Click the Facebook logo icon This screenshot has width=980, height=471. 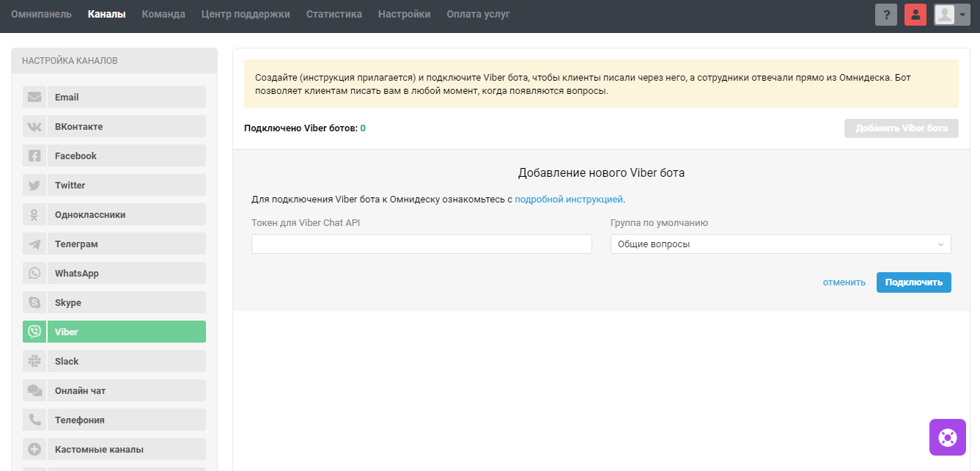click(x=34, y=156)
